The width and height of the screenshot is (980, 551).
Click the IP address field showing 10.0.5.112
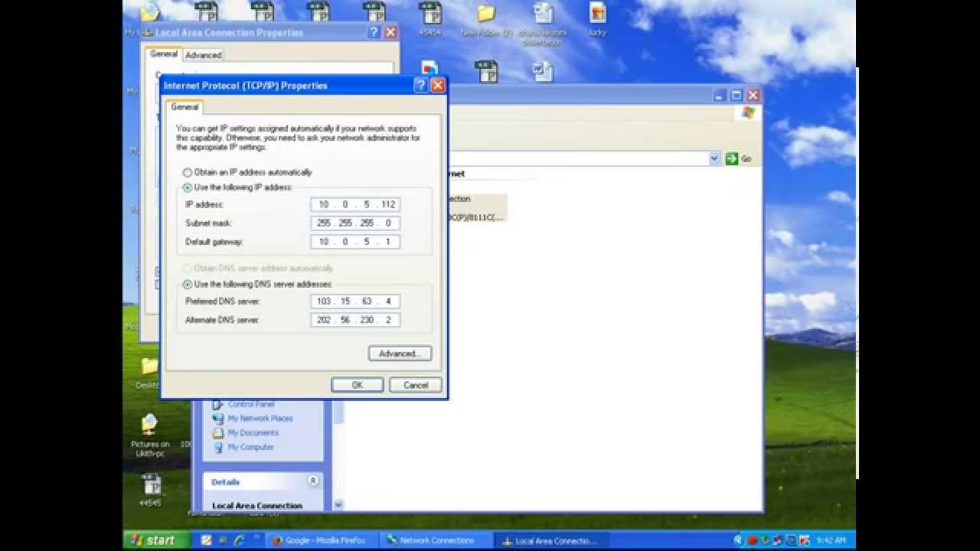point(355,204)
